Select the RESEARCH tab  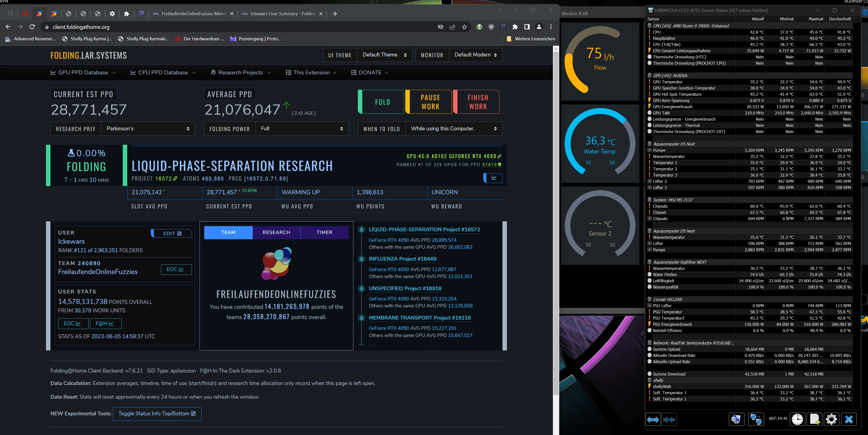point(276,232)
